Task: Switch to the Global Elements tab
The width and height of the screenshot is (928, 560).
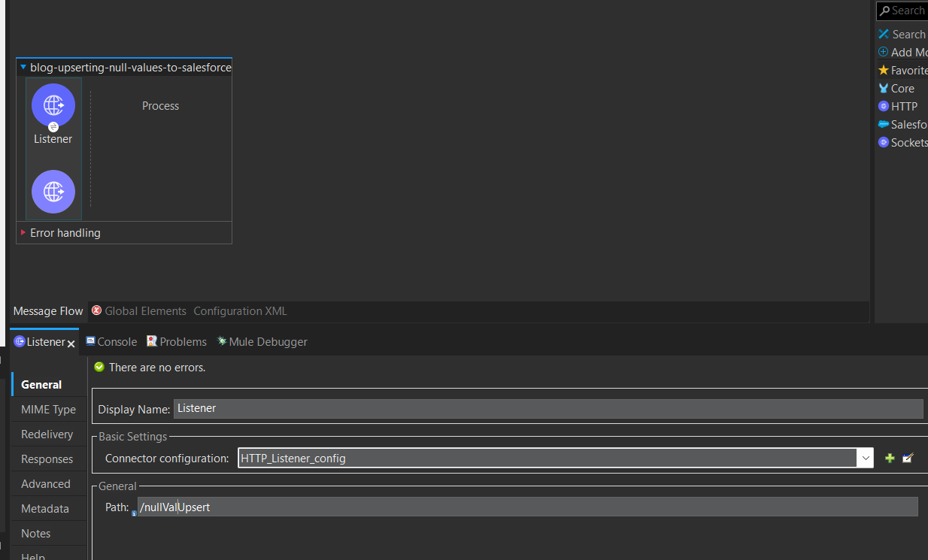Action: (144, 311)
